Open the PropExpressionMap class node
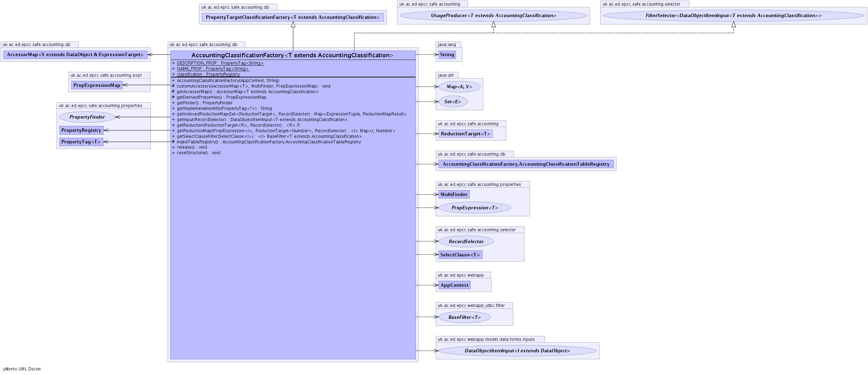 97,85
